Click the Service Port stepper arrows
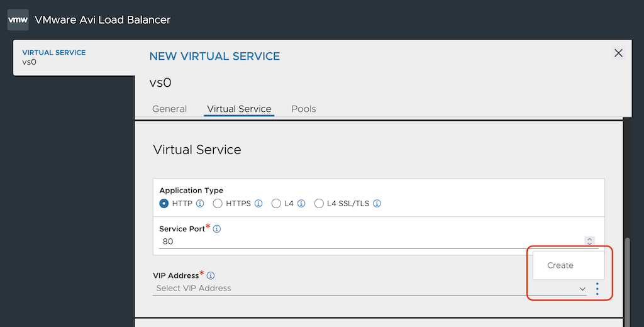This screenshot has height=327, width=644. [x=589, y=241]
